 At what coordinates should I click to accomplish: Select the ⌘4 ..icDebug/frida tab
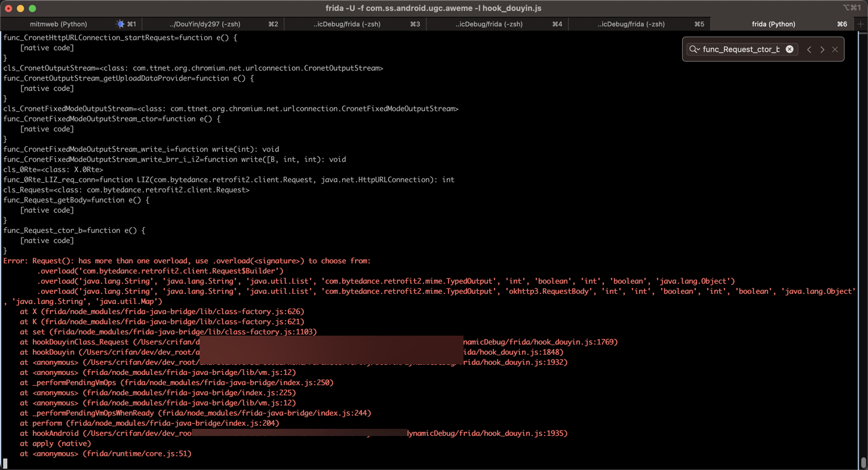click(x=489, y=24)
